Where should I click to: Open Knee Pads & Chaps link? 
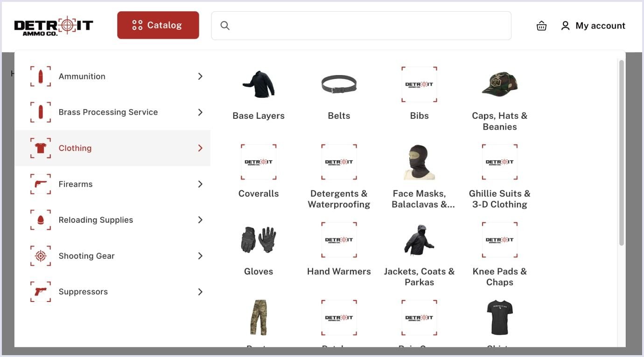(499, 277)
